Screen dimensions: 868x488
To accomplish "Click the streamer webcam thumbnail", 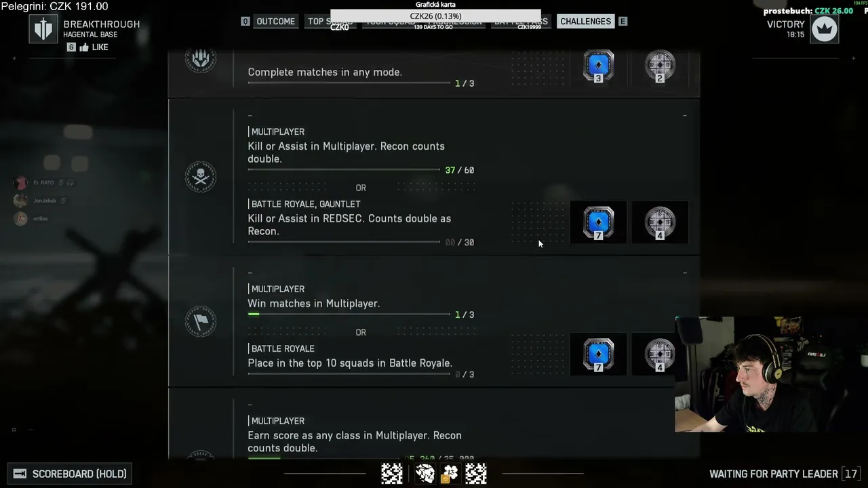I will 771,374.
